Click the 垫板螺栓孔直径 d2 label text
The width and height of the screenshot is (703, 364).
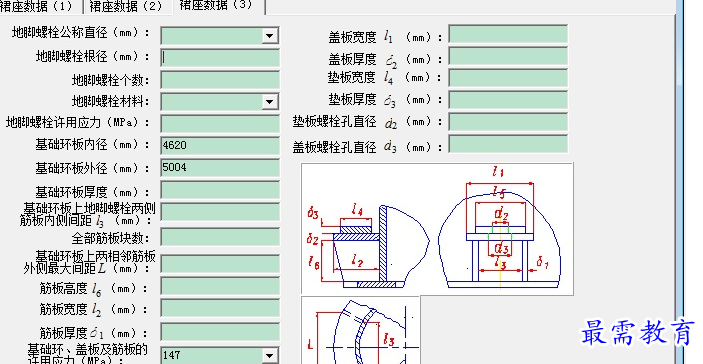[x=367, y=122]
